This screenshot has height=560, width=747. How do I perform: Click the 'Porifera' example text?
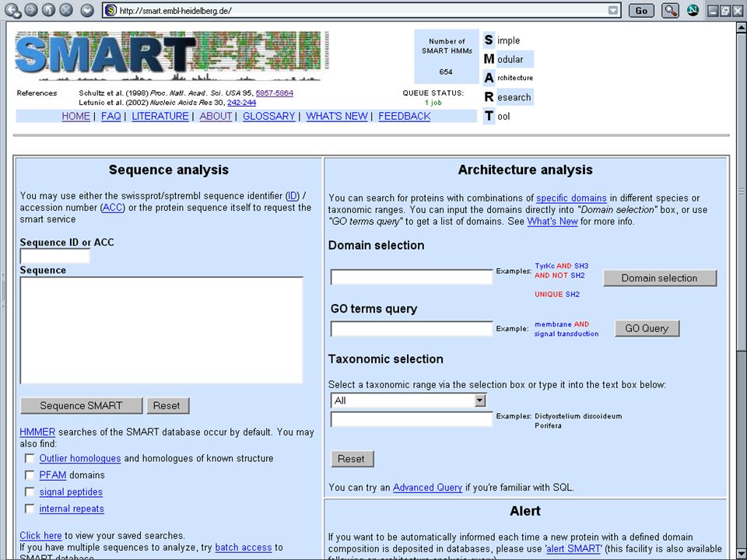point(548,425)
